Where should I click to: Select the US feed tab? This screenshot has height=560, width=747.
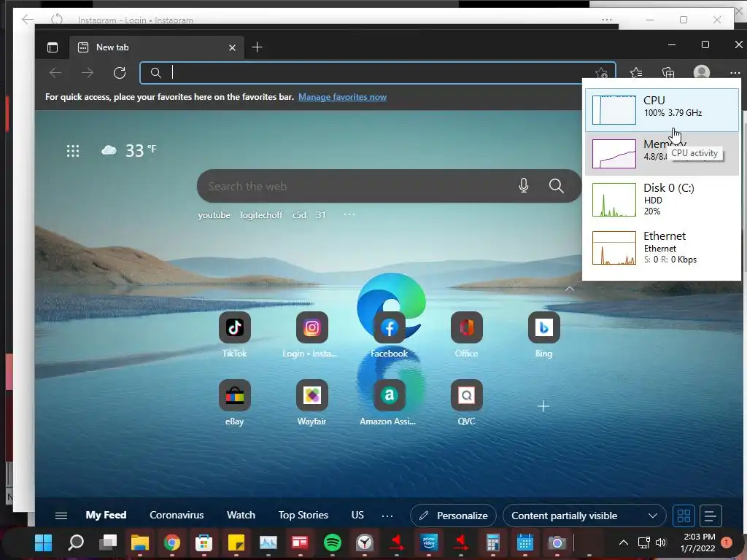coord(357,516)
